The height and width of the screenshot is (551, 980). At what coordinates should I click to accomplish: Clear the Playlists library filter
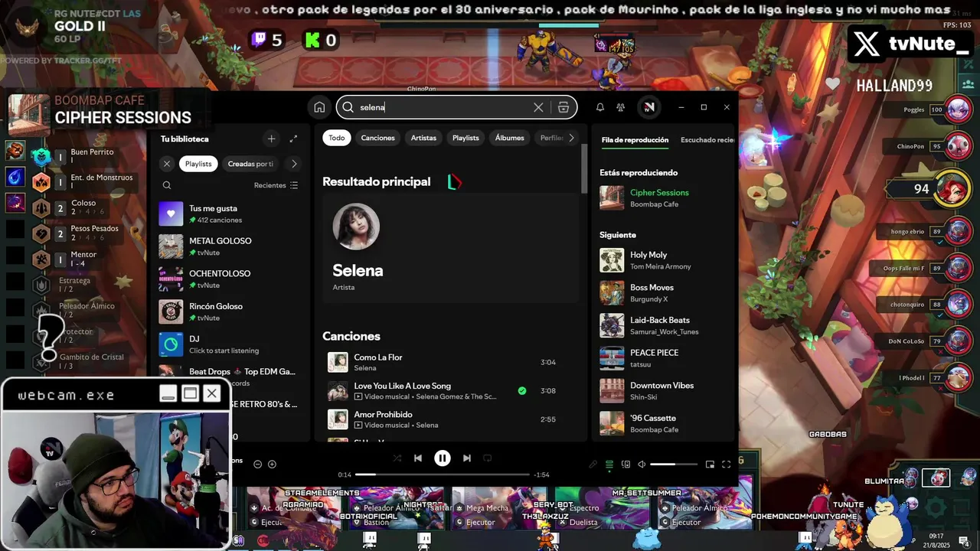click(x=167, y=164)
